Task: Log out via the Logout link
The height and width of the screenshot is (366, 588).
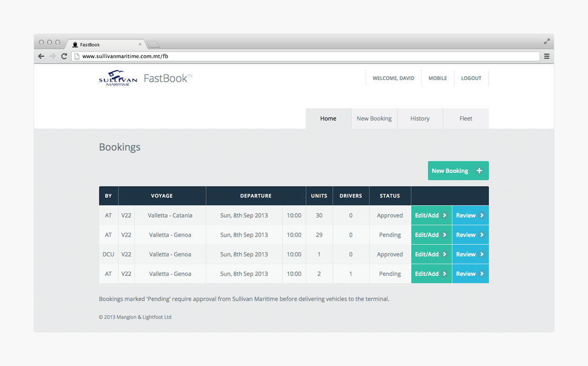Action: point(471,78)
